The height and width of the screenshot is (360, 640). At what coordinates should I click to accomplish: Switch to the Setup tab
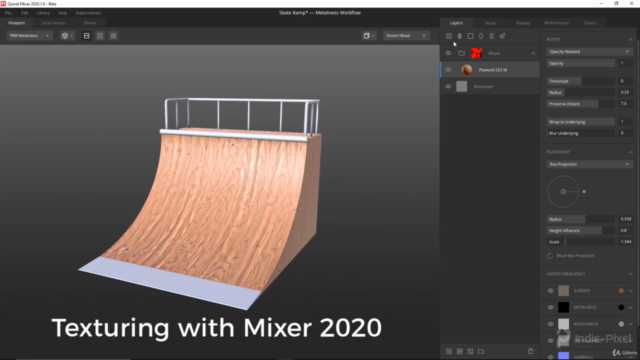[x=490, y=23]
